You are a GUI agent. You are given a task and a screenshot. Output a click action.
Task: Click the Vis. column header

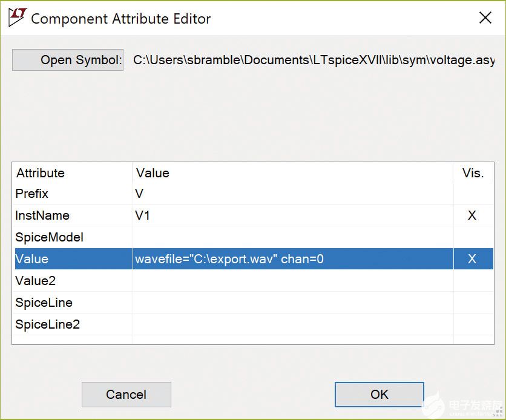pos(473,173)
